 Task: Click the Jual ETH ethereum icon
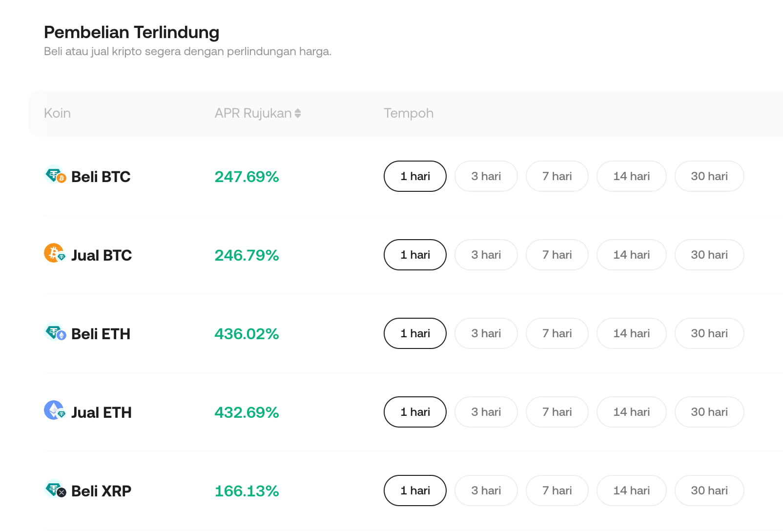click(x=54, y=410)
